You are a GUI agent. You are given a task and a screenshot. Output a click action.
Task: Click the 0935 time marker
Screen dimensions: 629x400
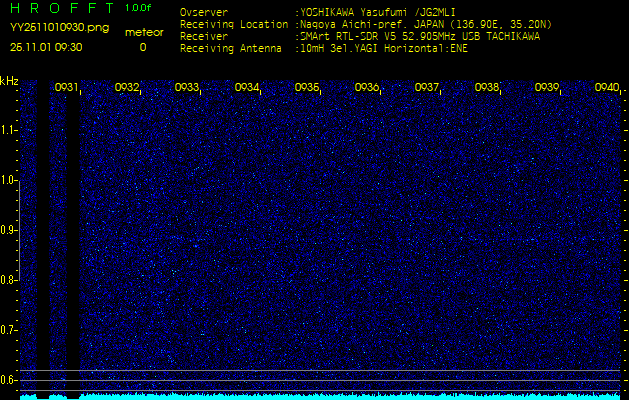[307, 88]
